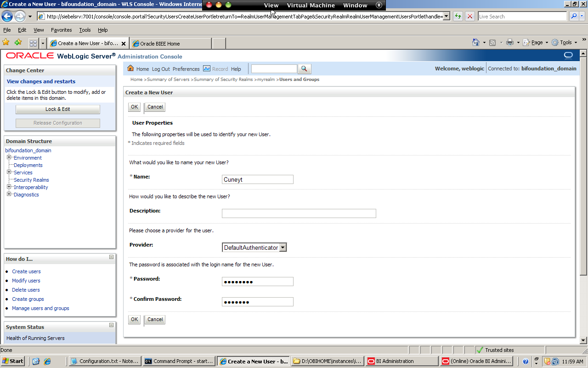Click the BI Administration taskbar icon
588x368 pixels.
pos(401,361)
